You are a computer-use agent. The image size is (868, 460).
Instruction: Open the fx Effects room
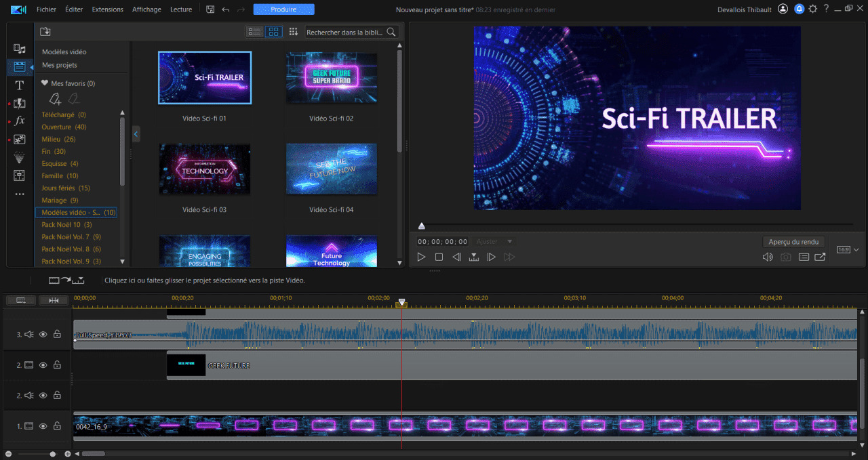coord(20,121)
